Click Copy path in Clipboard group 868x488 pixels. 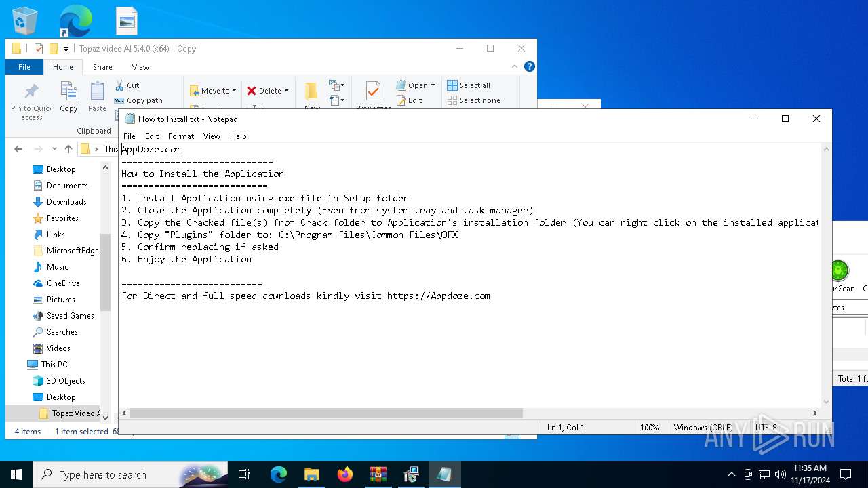[x=138, y=100]
